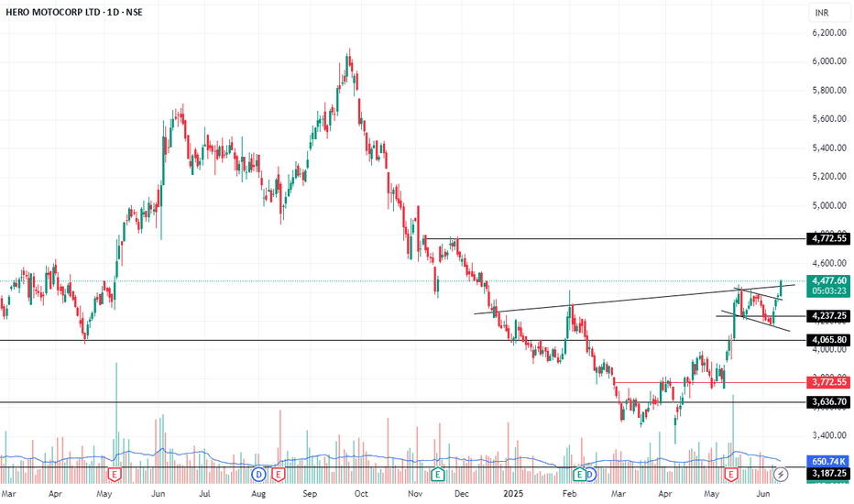
Task: Click the 4,600.00 price axis value
Action: coord(829,263)
